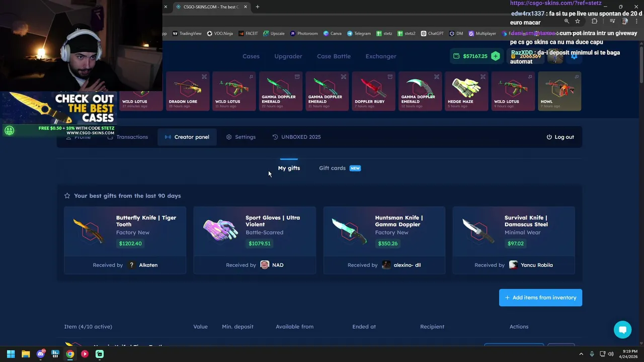Open the Hedge Maze gloves drop card
The image size is (644, 362).
466,91
